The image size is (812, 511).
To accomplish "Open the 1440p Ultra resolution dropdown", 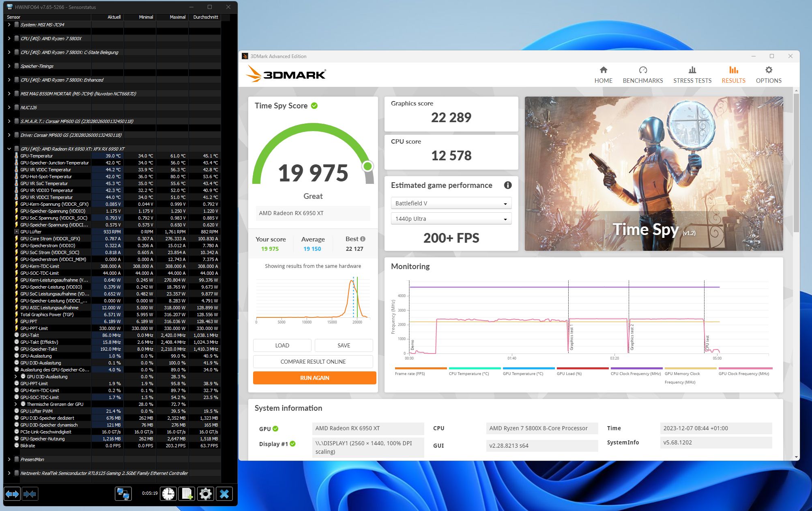I will coord(451,219).
